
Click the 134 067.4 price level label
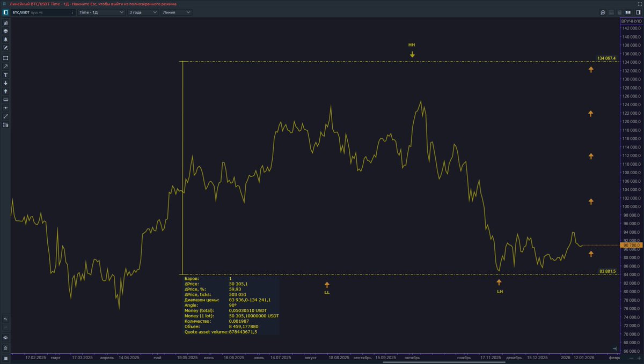click(x=606, y=58)
